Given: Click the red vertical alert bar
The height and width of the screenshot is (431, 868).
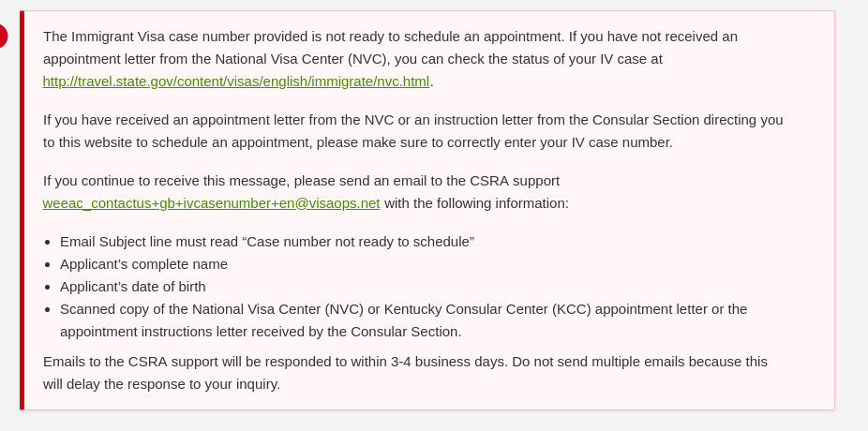Looking at the screenshot, I should point(22,210).
